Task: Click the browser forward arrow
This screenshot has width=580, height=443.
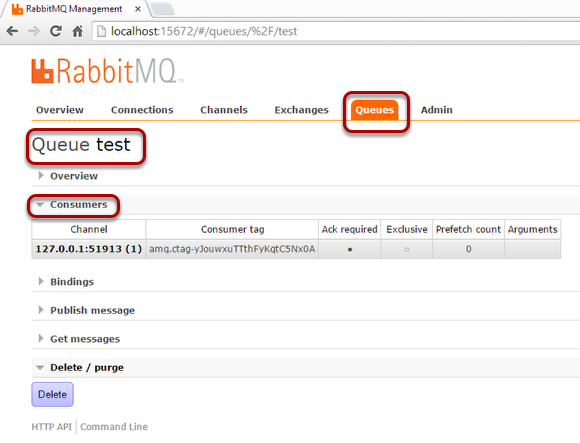Action: 34,31
